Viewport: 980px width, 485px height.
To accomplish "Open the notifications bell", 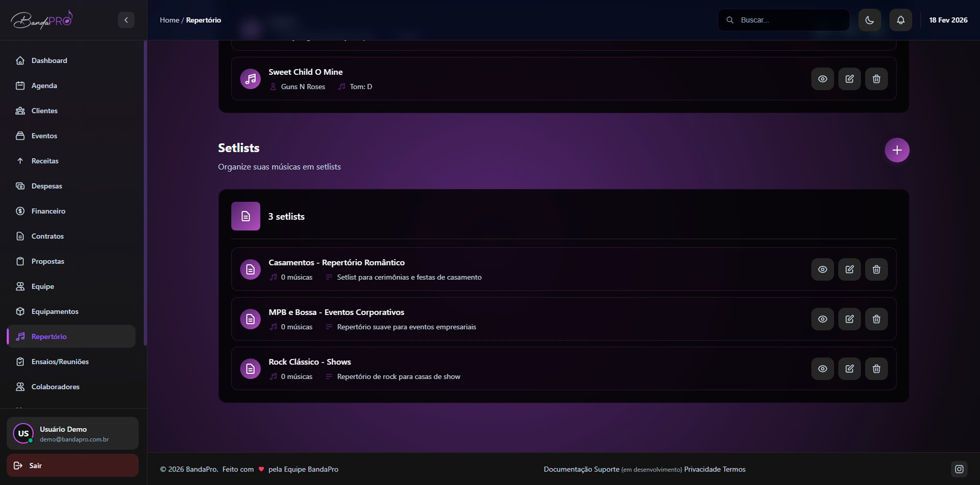I will (900, 20).
